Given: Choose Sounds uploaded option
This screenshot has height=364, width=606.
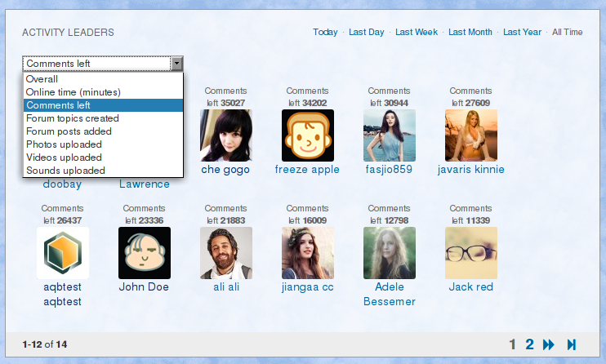Looking at the screenshot, I should [x=103, y=171].
